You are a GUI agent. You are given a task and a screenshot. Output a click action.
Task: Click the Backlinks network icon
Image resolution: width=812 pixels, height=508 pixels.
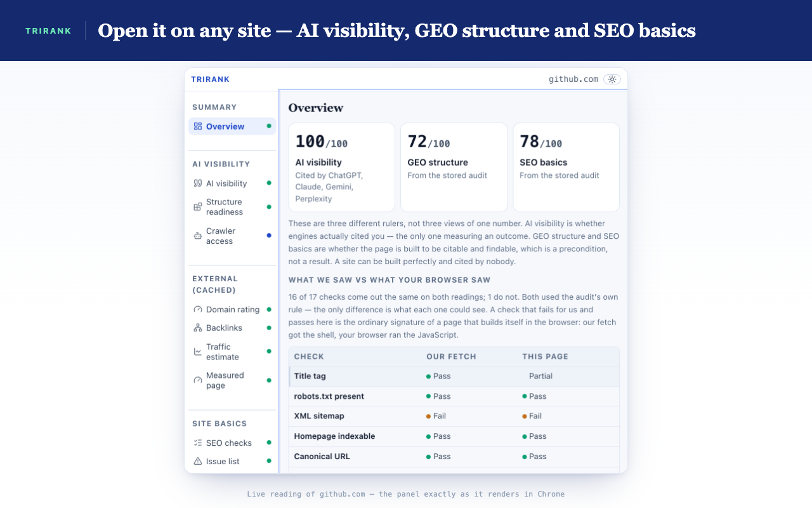(x=198, y=328)
